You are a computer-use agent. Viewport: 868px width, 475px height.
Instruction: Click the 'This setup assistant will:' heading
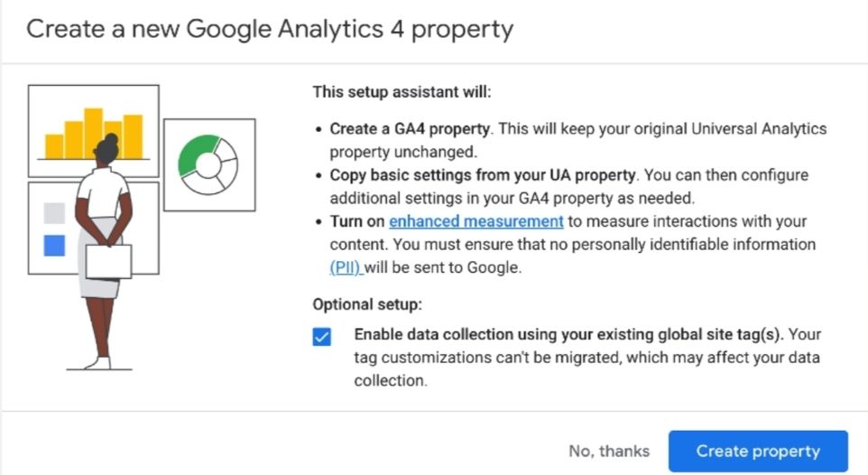coord(402,92)
